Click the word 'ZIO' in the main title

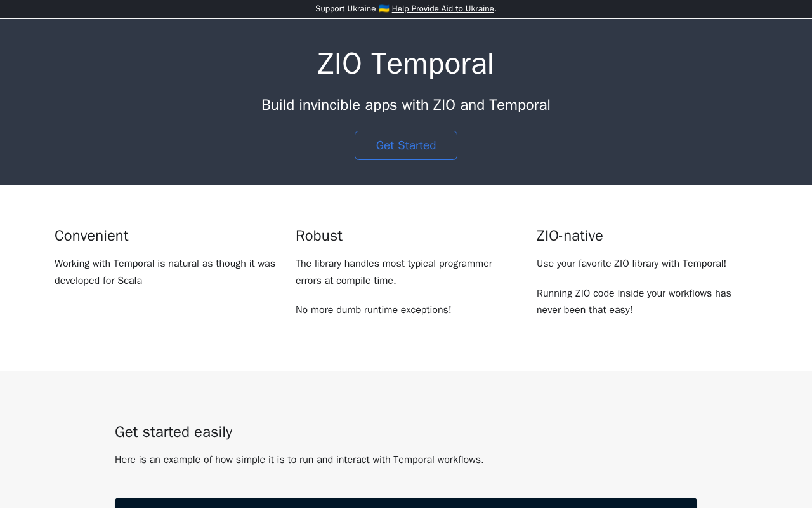click(x=339, y=64)
